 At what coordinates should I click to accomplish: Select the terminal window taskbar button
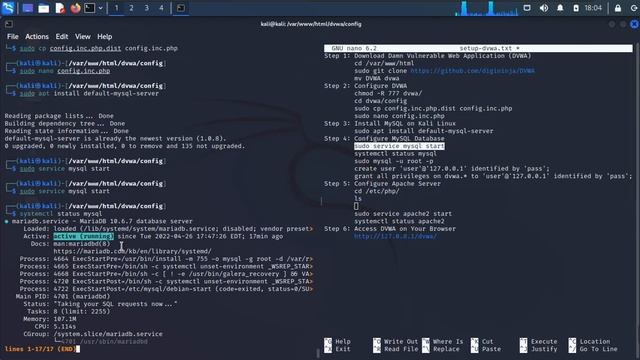click(x=181, y=8)
